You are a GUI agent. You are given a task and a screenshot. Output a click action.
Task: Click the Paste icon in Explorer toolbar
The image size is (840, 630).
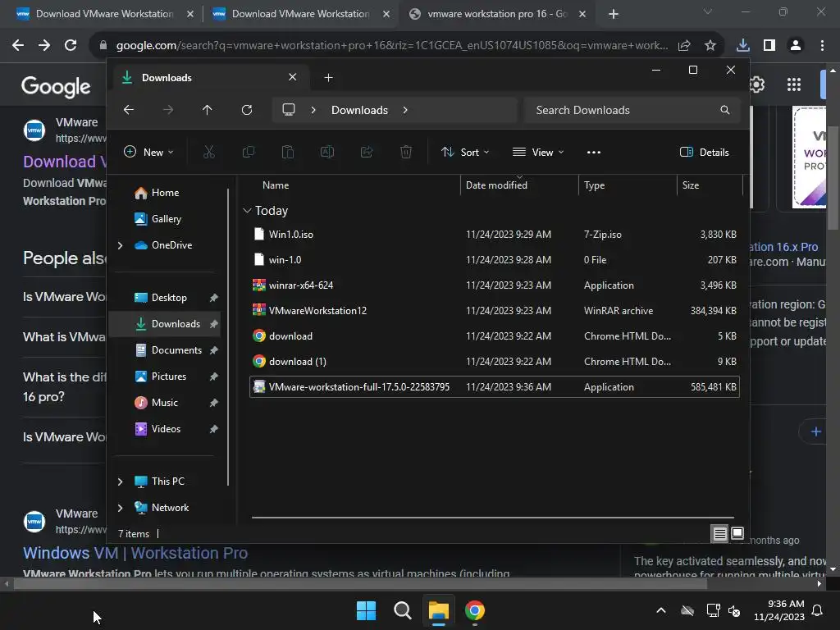(x=288, y=152)
